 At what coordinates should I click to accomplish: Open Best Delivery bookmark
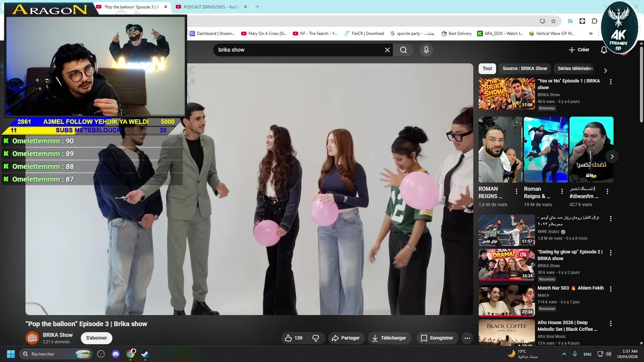(x=456, y=34)
